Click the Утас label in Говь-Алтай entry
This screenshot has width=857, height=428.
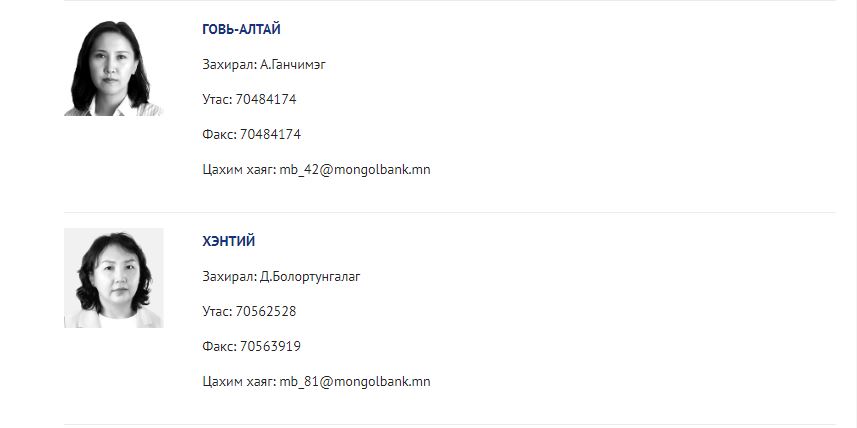(x=218, y=99)
